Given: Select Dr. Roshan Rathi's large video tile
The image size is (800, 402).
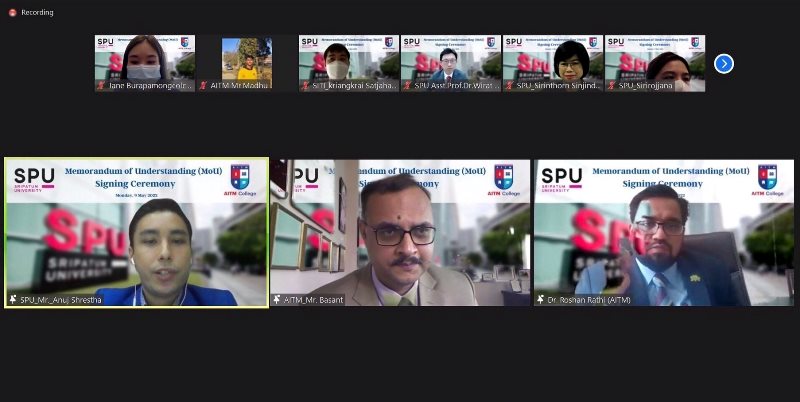Looking at the screenshot, I should pyautogui.click(x=664, y=233).
